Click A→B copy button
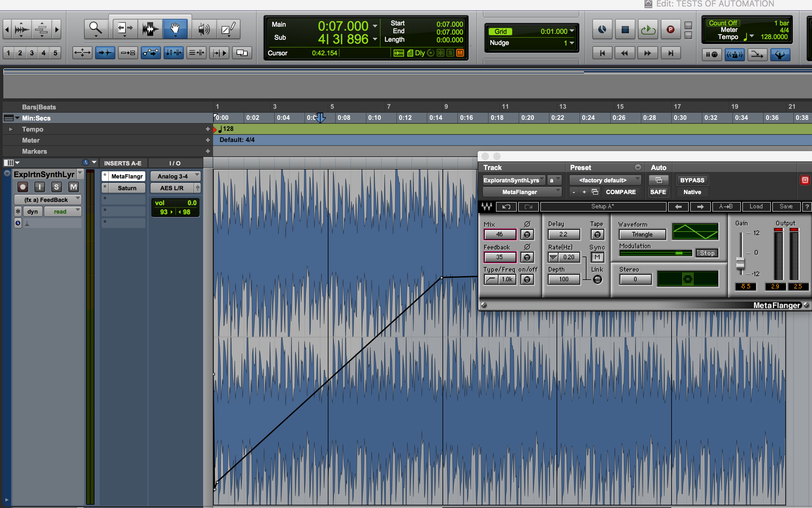The image size is (812, 508). point(726,207)
